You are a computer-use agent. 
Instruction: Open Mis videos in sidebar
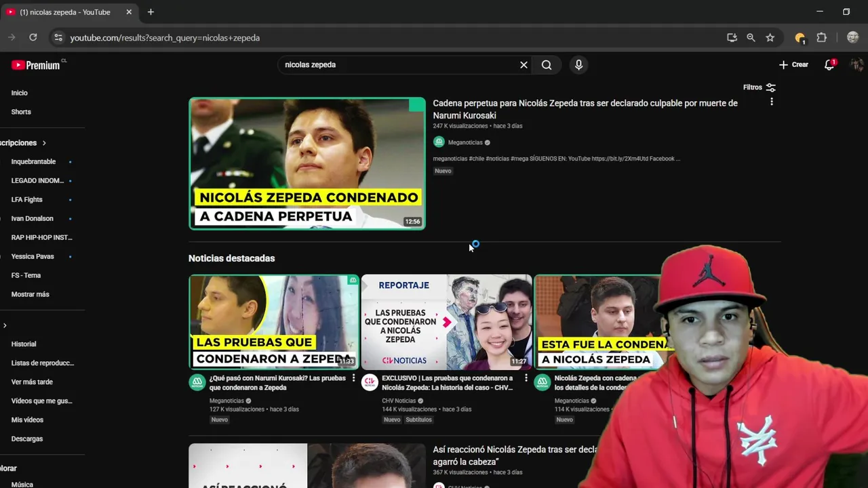click(27, 420)
